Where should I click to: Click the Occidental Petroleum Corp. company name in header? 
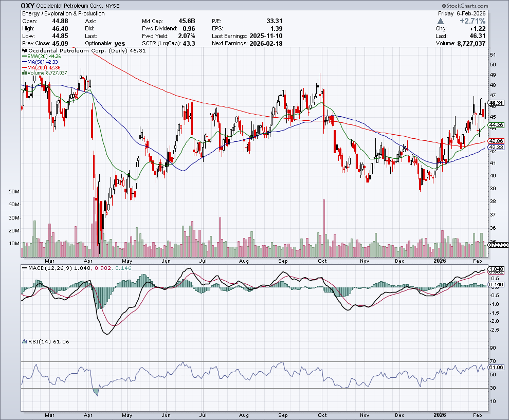click(70, 6)
